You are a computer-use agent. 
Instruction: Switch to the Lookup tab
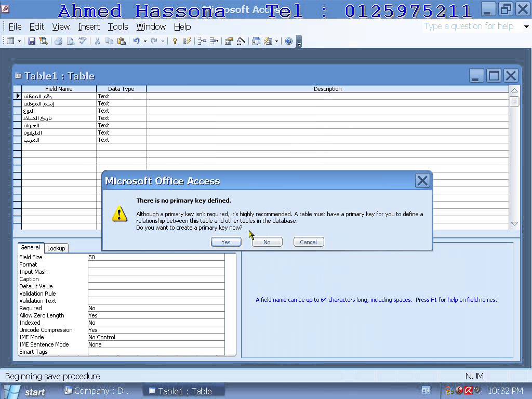coord(56,248)
